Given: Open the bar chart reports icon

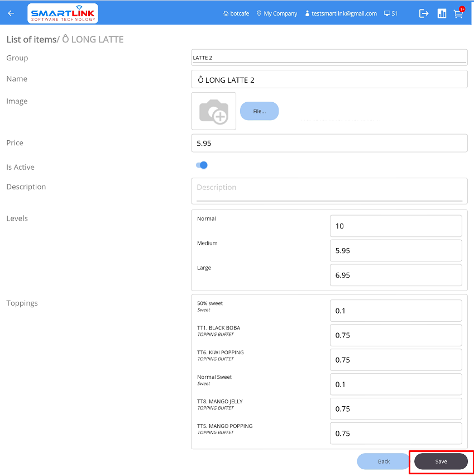Looking at the screenshot, I should (x=442, y=13).
